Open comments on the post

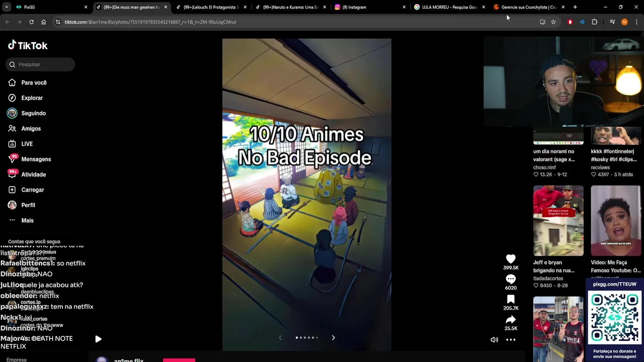(511, 279)
